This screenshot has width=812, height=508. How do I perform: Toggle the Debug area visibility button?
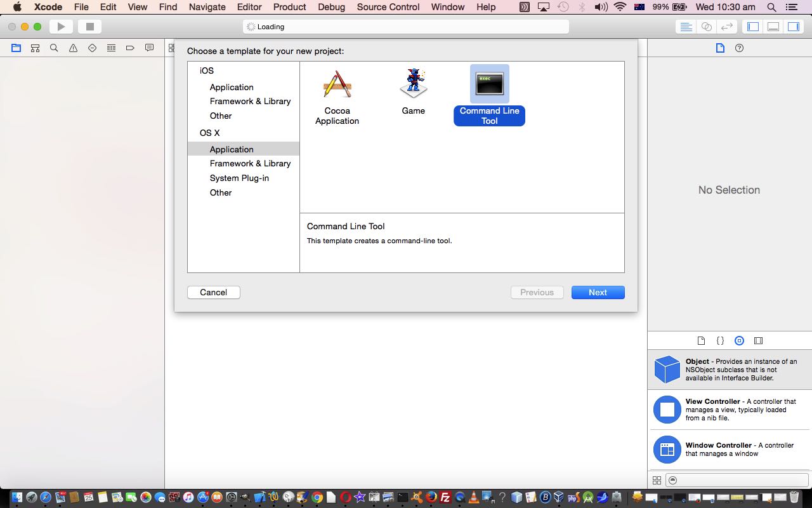[773, 27]
